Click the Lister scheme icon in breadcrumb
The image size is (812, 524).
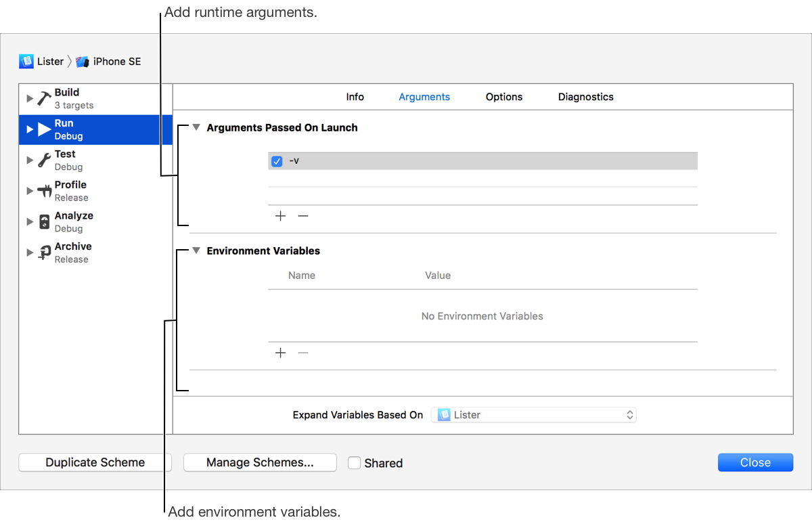26,62
